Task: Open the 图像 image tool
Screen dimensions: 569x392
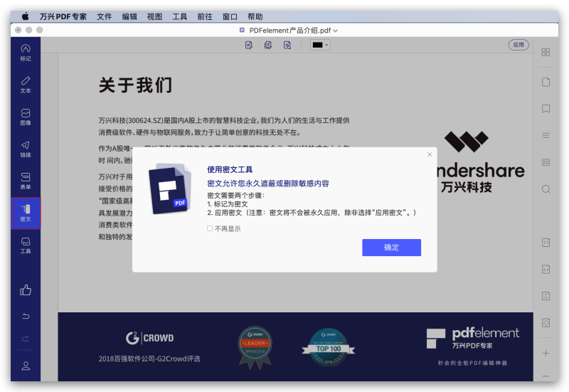Action: pyautogui.click(x=26, y=117)
